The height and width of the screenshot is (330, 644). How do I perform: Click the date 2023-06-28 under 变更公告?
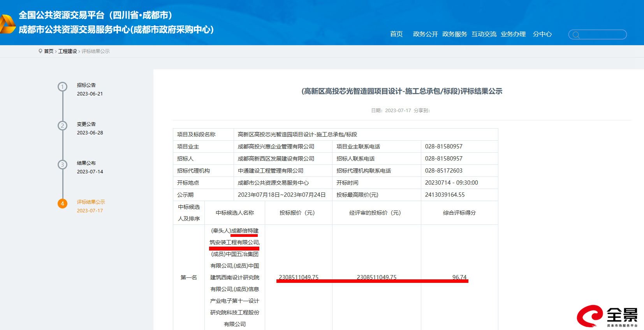click(x=90, y=133)
